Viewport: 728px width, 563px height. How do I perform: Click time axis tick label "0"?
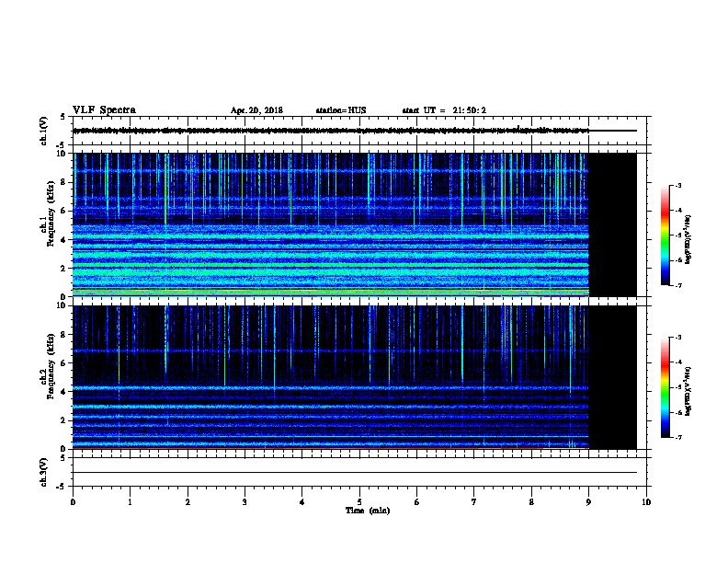click(73, 502)
